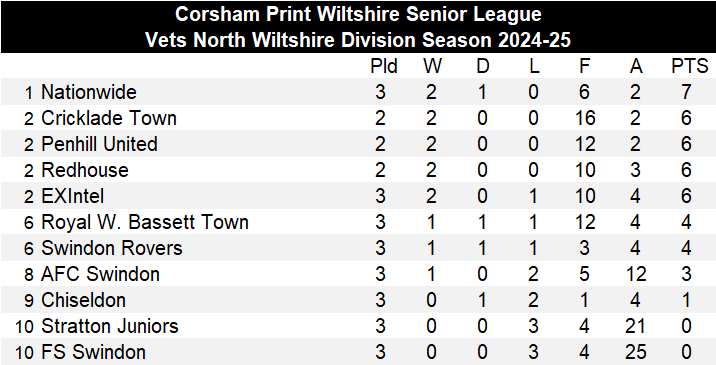The height and width of the screenshot is (365, 716).
Task: Select the Cricklade Town row name
Action: click(x=109, y=118)
